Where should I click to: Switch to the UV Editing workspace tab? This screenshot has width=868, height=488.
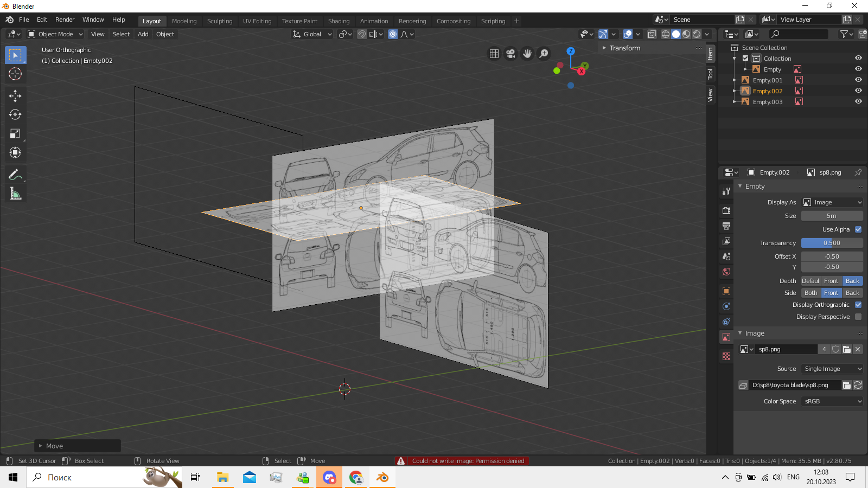[257, 21]
